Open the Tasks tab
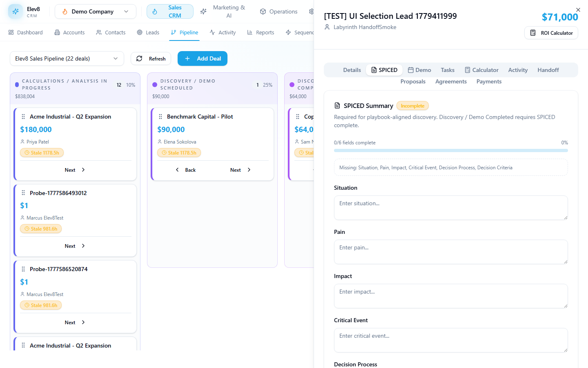 (x=448, y=70)
